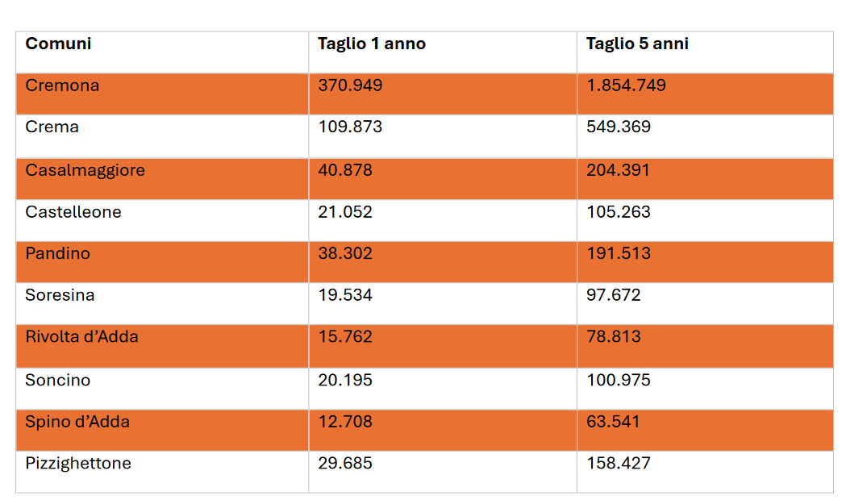Select the Pizzighettone cell
The width and height of the screenshot is (846, 504).
point(78,464)
